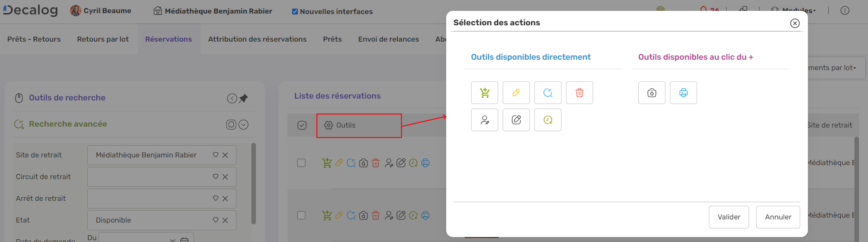Toggle the Nouvelles interfaces checkbox
This screenshot has width=868, height=242.
tap(295, 12)
